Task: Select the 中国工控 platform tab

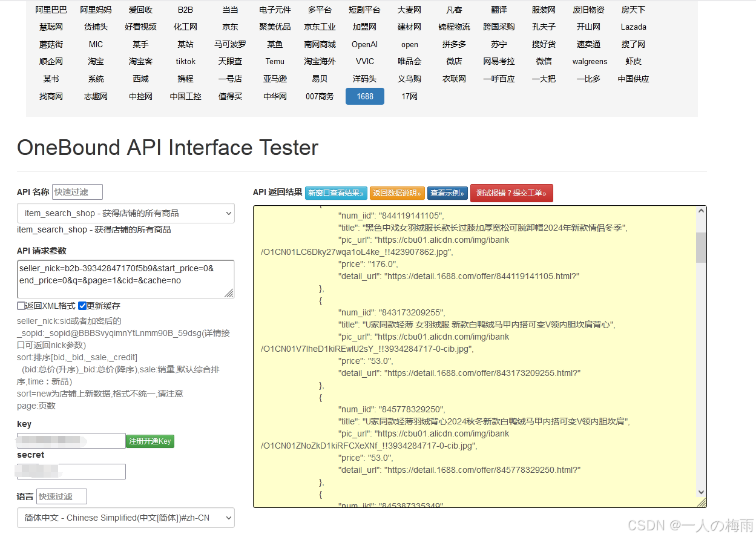Action: click(186, 96)
